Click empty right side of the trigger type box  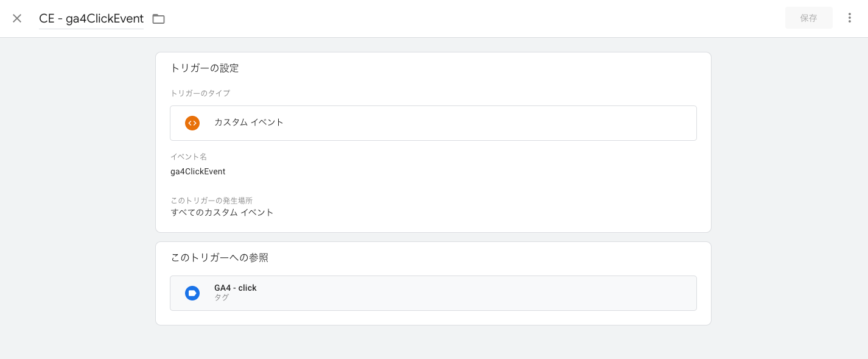pos(548,123)
